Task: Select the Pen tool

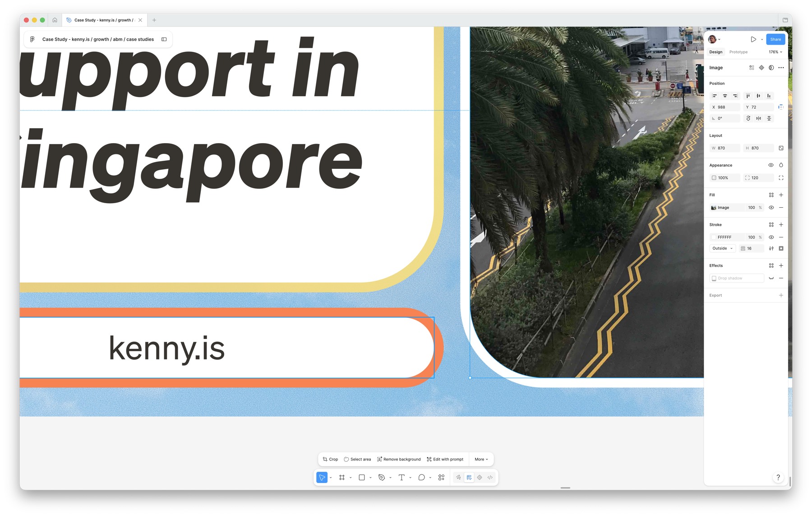Action: click(x=382, y=478)
